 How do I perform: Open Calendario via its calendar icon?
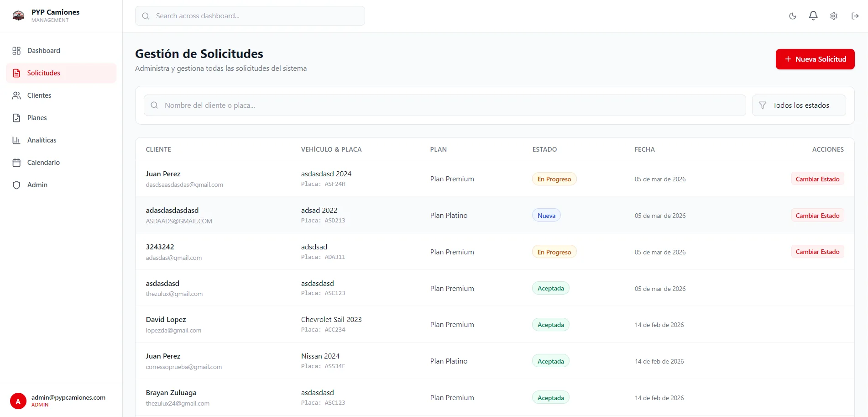tap(17, 162)
